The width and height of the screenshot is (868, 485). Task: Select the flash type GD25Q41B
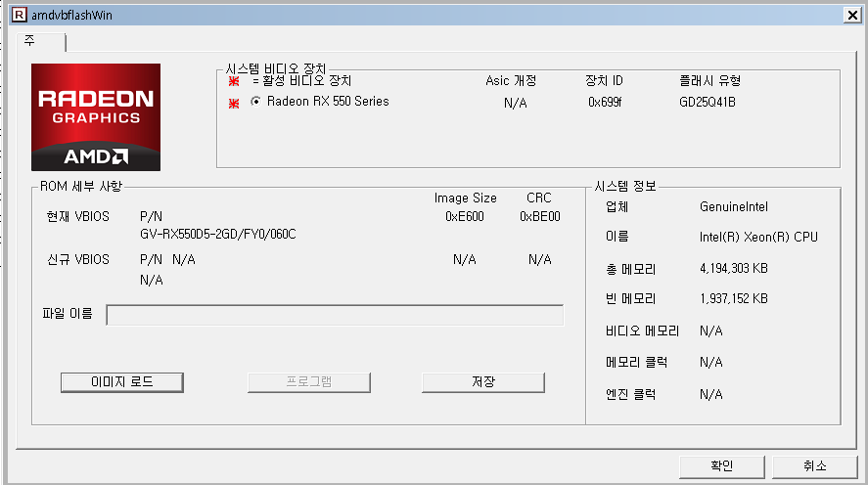(708, 102)
